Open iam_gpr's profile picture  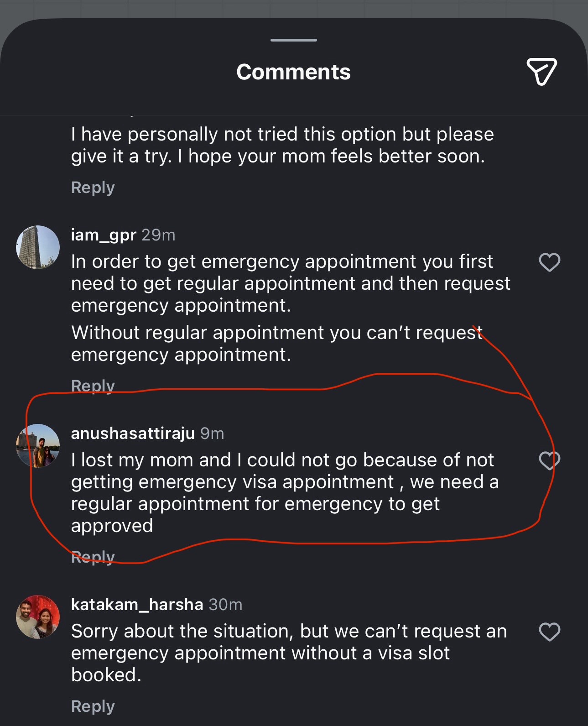[x=38, y=247]
